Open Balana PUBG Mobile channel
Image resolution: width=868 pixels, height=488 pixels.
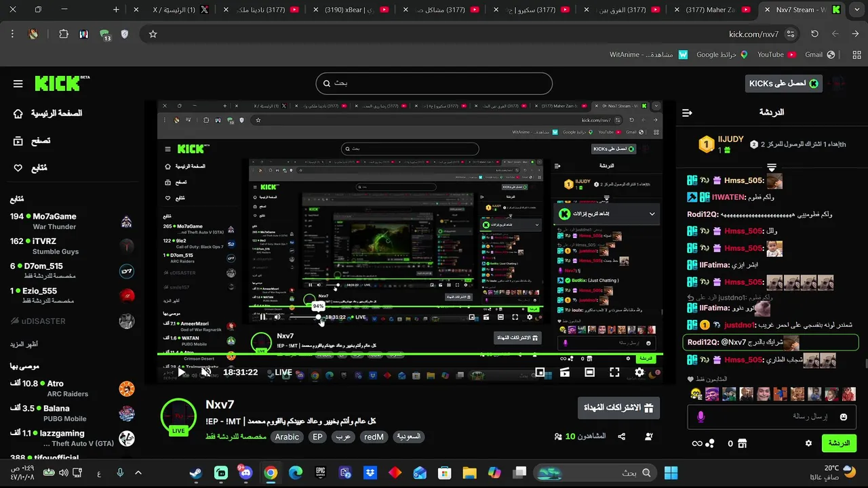(71, 413)
